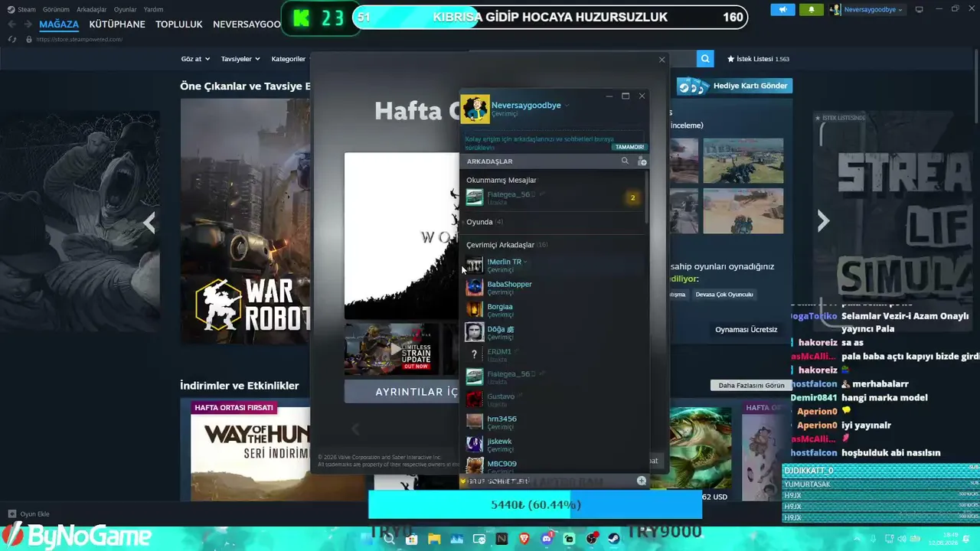Collapse the Çevrimiçi Arkadaşlar group
This screenshot has height=551, width=980.
click(x=506, y=245)
